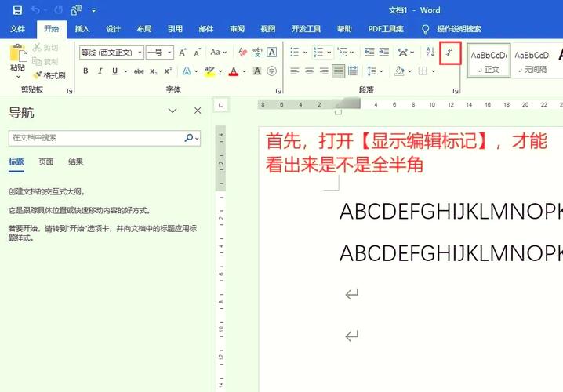Screen dimensions: 563x392
Task: Toggle character shading icon
Action: click(257, 71)
